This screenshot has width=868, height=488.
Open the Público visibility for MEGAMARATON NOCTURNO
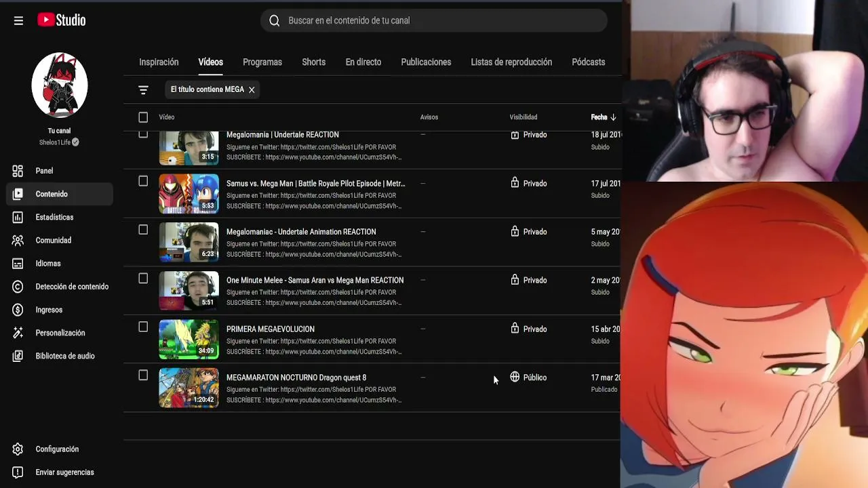535,378
